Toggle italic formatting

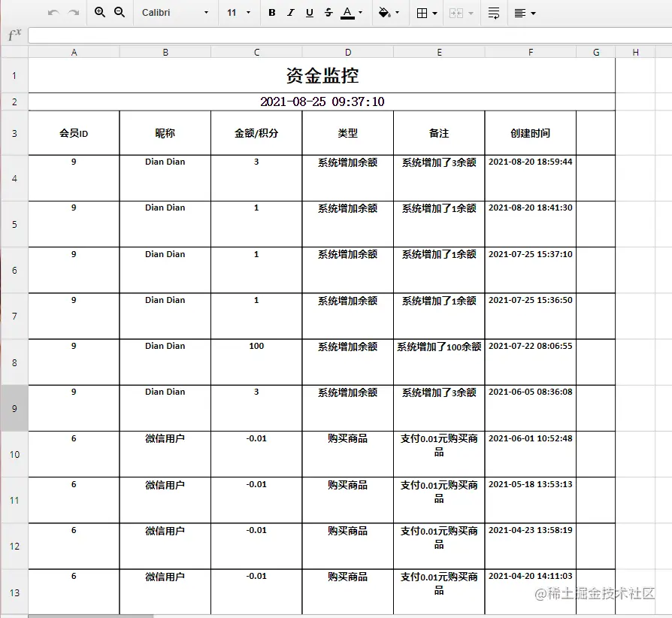[x=291, y=13]
